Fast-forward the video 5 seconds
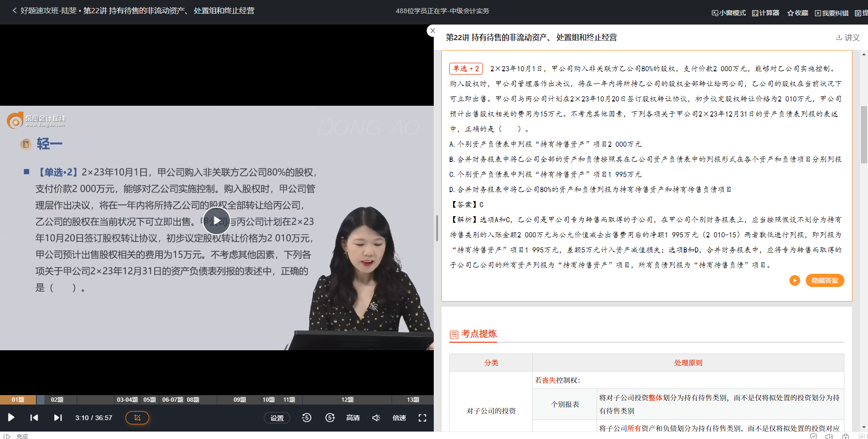This screenshot has height=439, width=868. coord(330,418)
